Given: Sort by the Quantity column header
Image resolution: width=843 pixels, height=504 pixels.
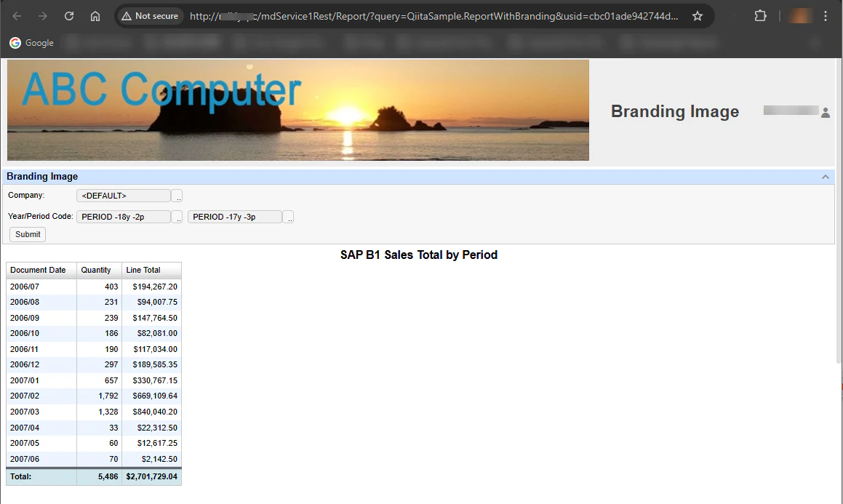Looking at the screenshot, I should 100,271.
